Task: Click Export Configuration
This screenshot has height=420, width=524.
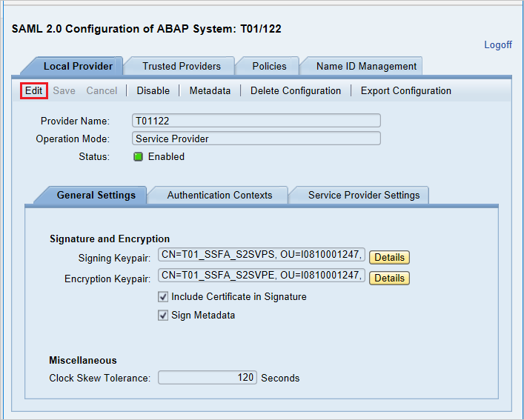Action: 405,91
